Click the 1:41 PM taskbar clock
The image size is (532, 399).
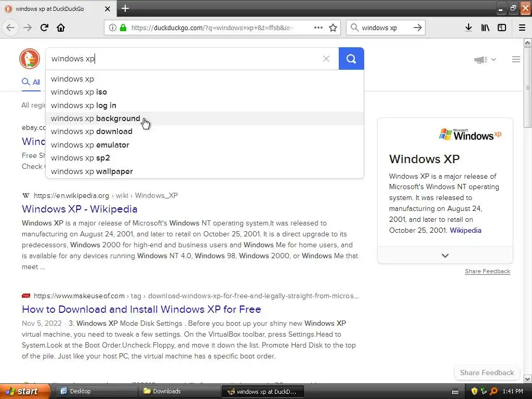[x=513, y=391]
